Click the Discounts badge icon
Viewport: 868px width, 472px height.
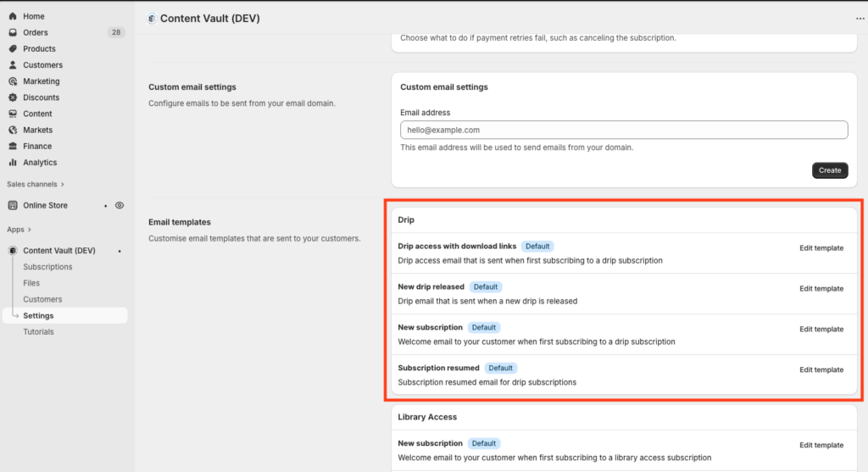(x=13, y=97)
